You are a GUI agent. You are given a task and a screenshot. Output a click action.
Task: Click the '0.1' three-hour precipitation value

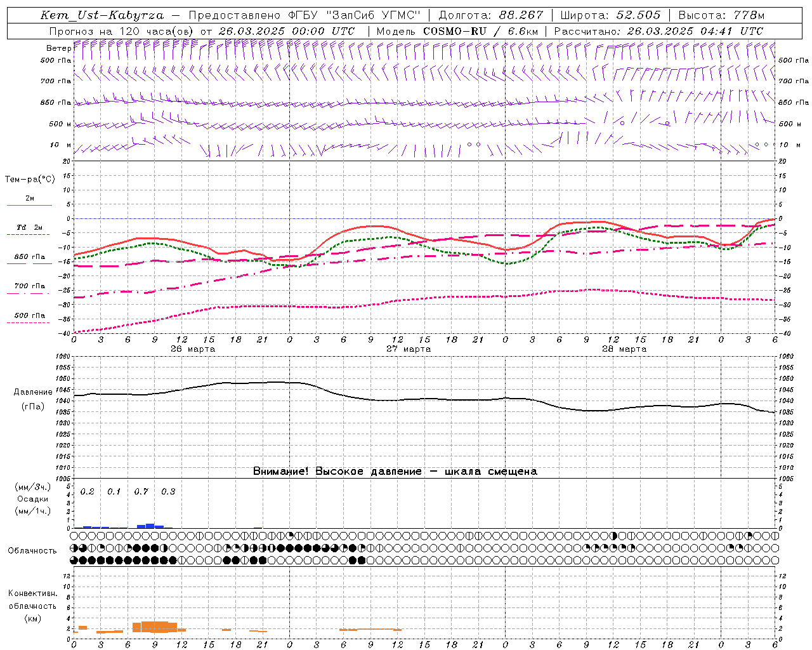[114, 492]
